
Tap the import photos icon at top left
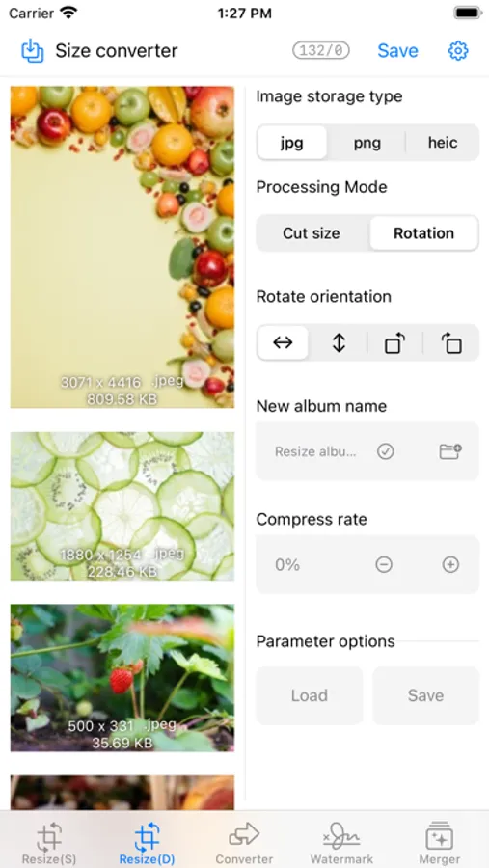click(x=33, y=51)
